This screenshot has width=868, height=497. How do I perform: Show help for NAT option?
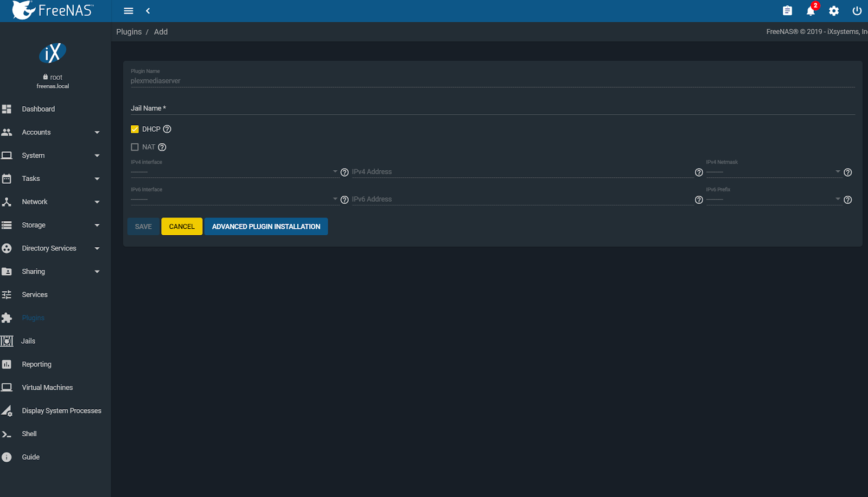coord(162,147)
